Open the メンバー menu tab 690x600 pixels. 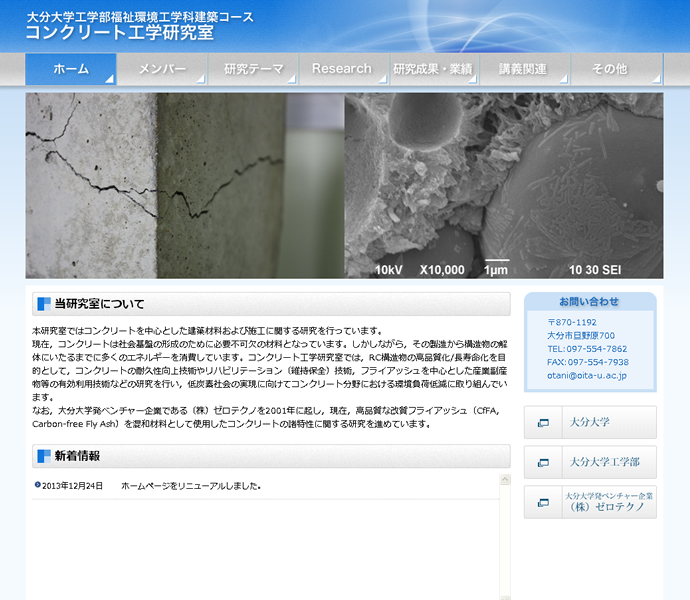click(x=162, y=69)
